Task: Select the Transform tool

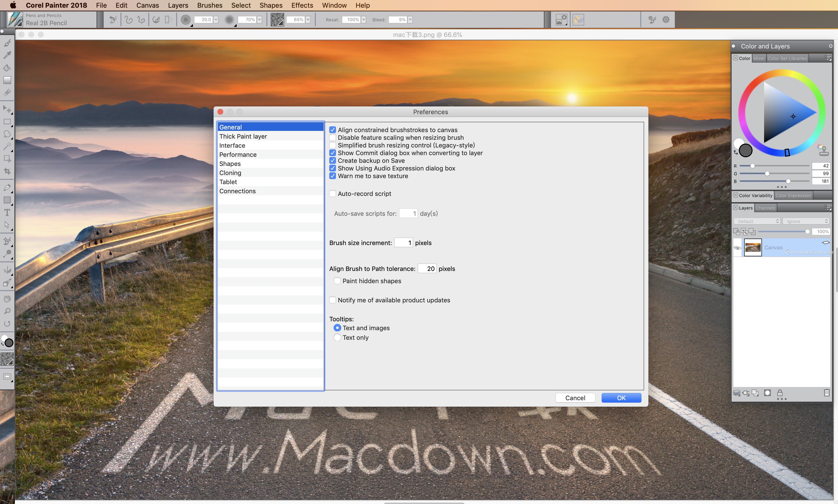Action: (x=7, y=158)
